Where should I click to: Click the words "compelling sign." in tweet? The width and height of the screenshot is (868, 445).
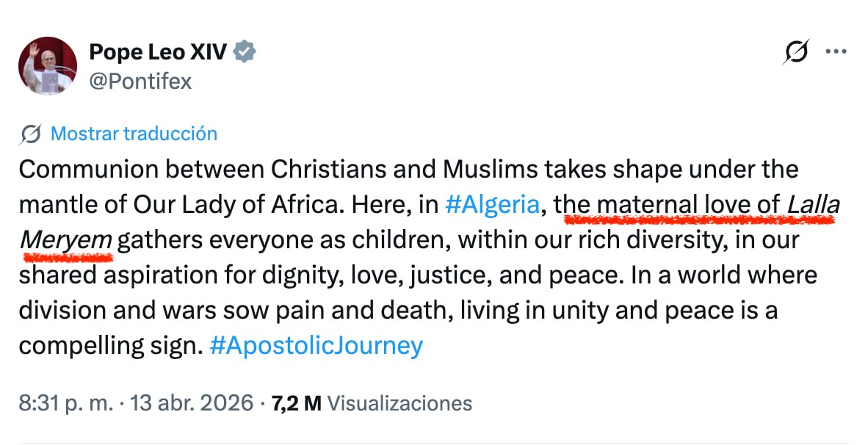click(x=110, y=345)
